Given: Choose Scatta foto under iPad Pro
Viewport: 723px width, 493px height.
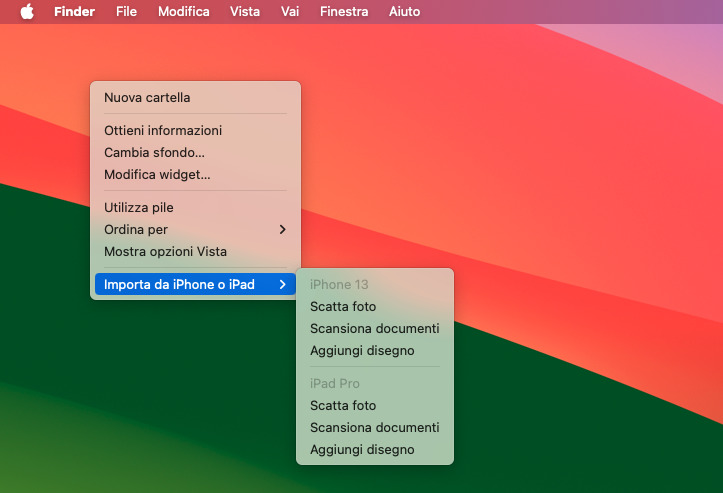Looking at the screenshot, I should click(x=343, y=405).
